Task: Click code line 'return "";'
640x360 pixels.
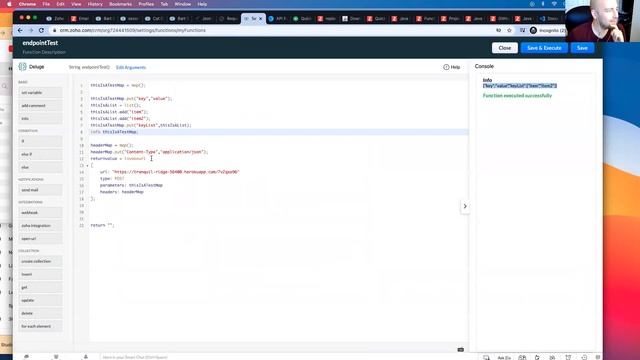Action: point(102,225)
